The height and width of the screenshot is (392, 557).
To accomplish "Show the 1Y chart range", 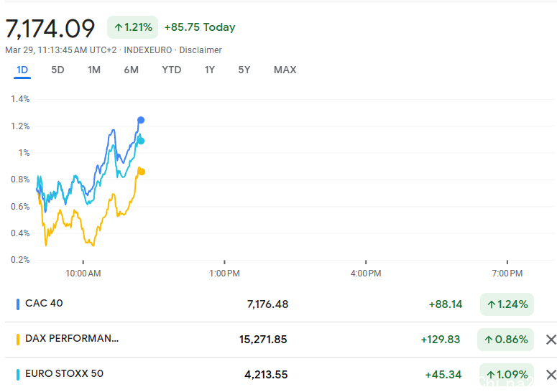I will (x=210, y=70).
